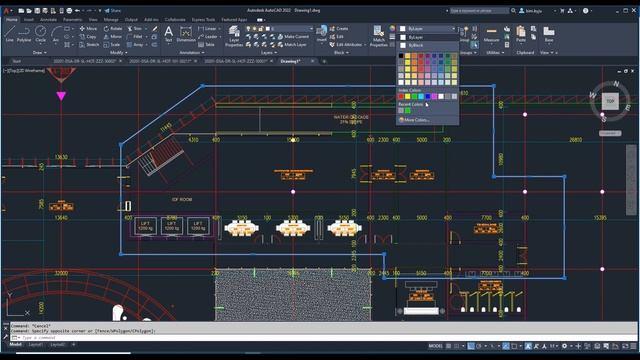640x360 pixels.
Task: Pick the black swatch in color palette
Action: click(401, 56)
